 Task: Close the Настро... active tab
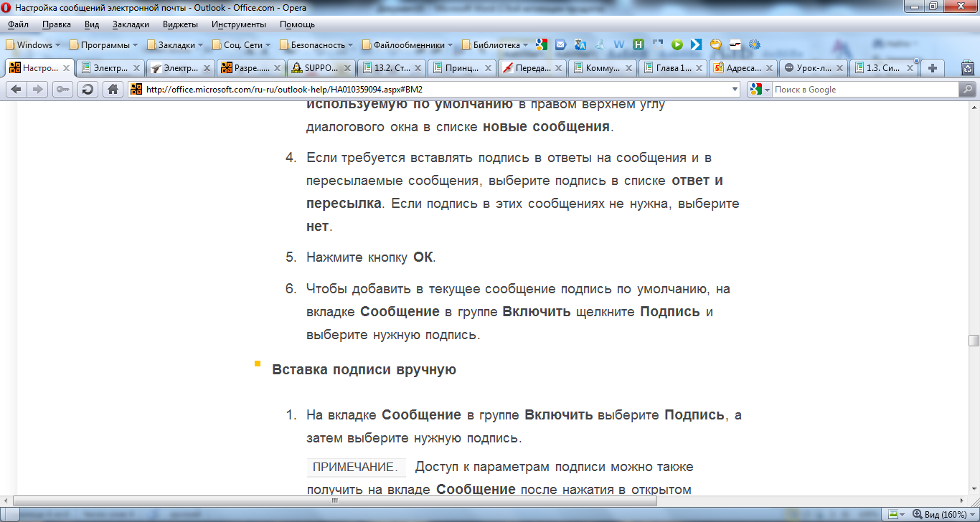click(x=66, y=68)
